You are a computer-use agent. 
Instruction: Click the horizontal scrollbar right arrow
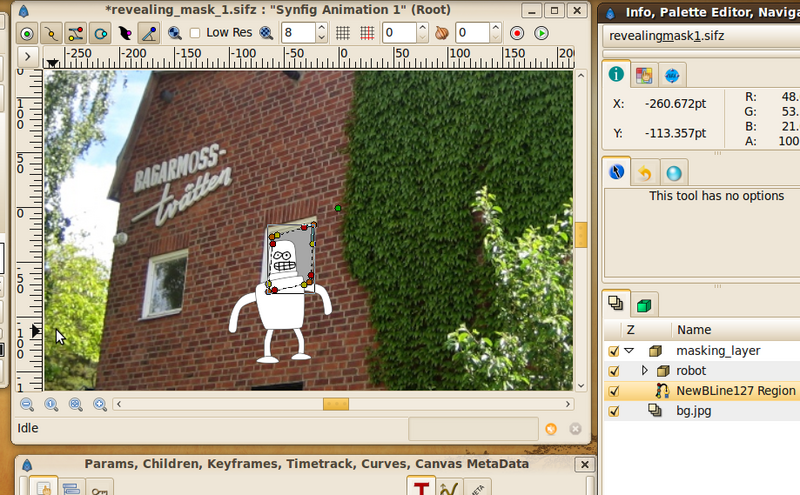(x=568, y=405)
